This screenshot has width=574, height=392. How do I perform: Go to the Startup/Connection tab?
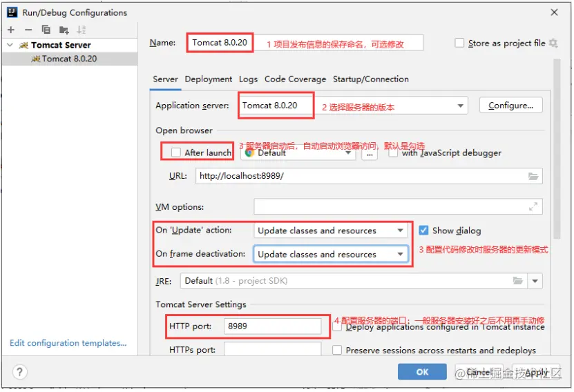point(370,79)
